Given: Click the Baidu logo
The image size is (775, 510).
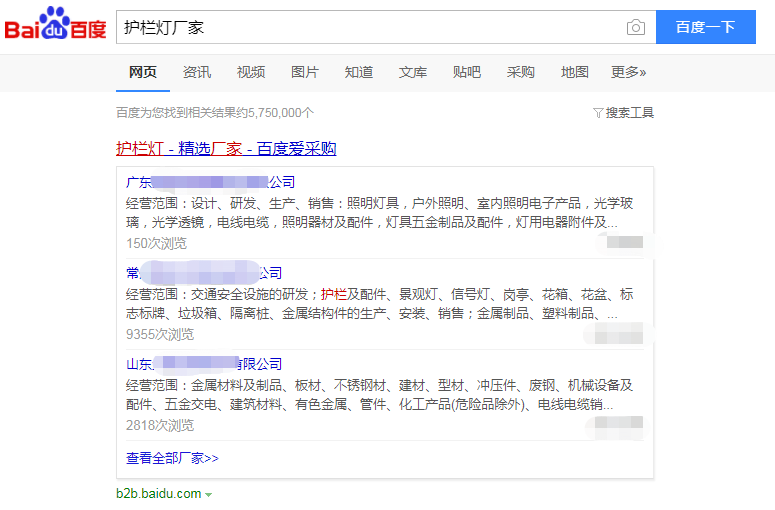Looking at the screenshot, I should click(55, 23).
